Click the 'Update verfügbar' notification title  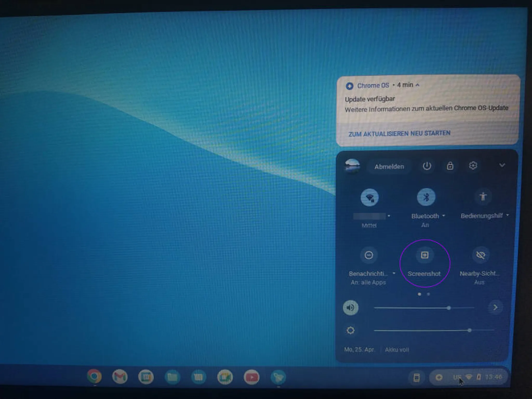click(x=370, y=99)
